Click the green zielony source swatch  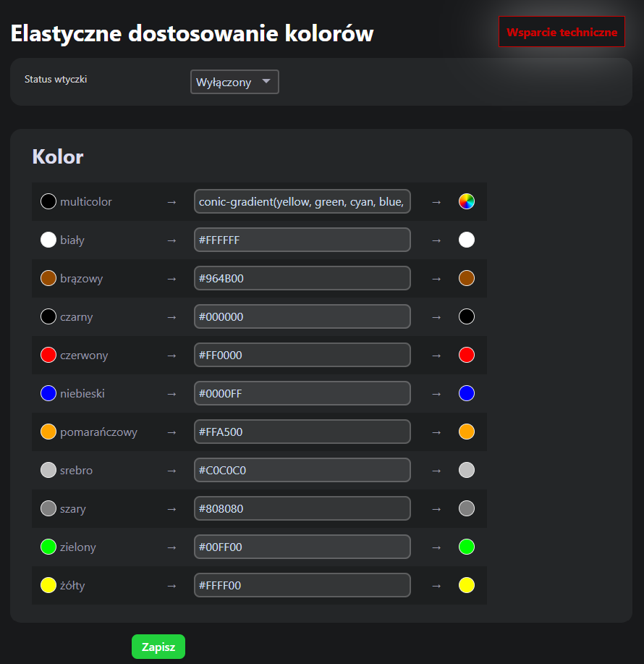48,547
